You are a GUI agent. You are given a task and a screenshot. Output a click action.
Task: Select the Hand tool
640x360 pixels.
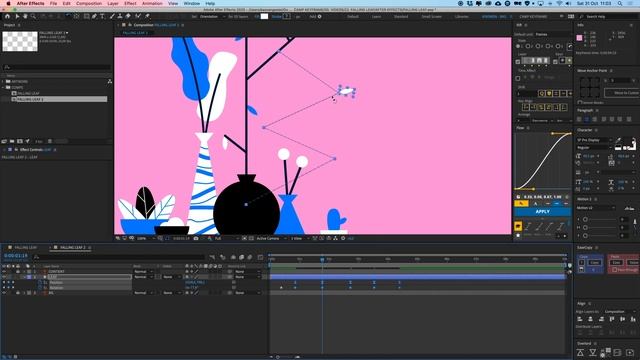coord(25,16)
